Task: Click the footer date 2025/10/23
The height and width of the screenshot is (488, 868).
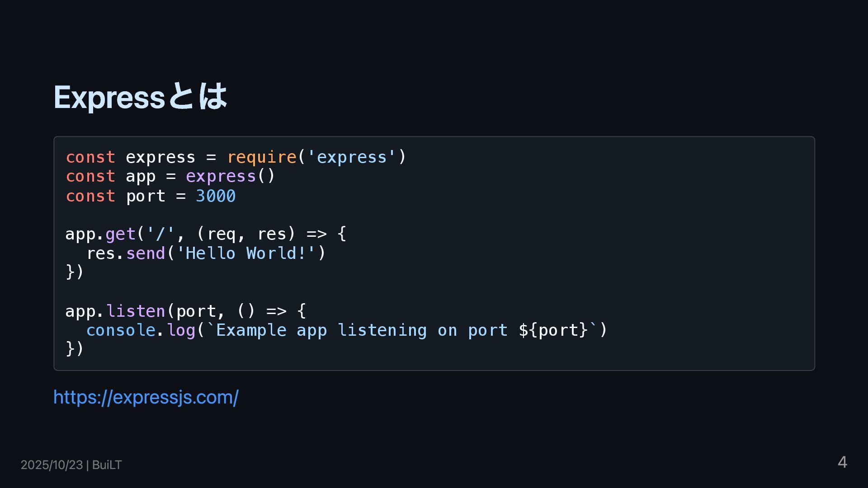Action: coord(52,465)
